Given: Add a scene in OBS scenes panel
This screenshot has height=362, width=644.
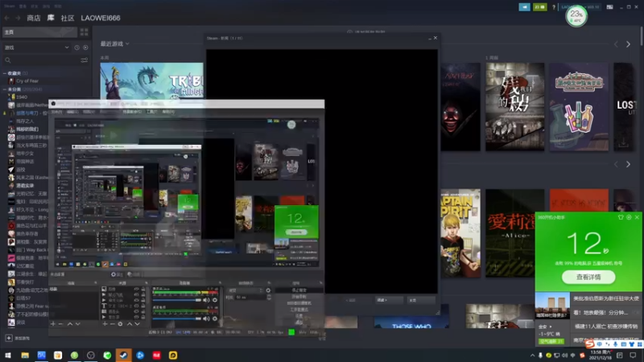Looking at the screenshot, I should click(52, 324).
